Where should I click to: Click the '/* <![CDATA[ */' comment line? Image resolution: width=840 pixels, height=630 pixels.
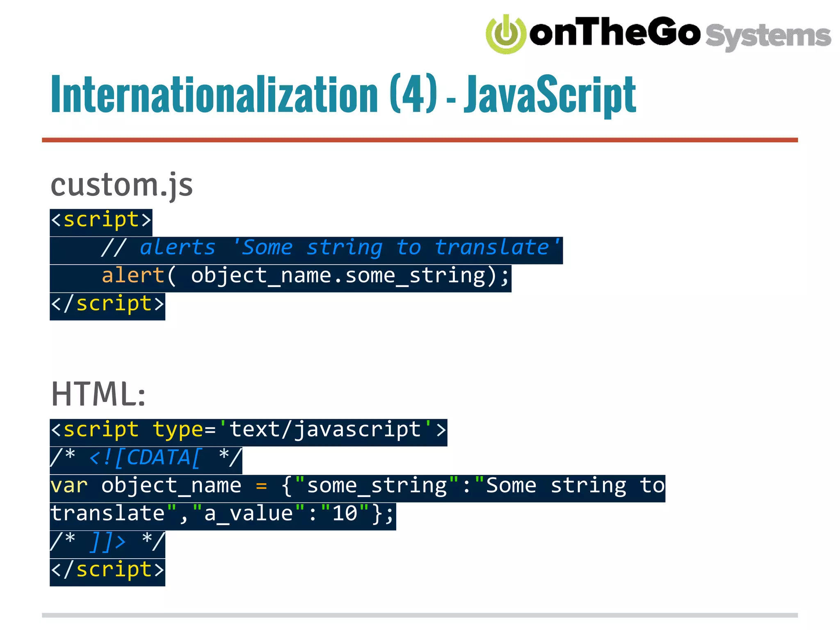tap(146, 460)
